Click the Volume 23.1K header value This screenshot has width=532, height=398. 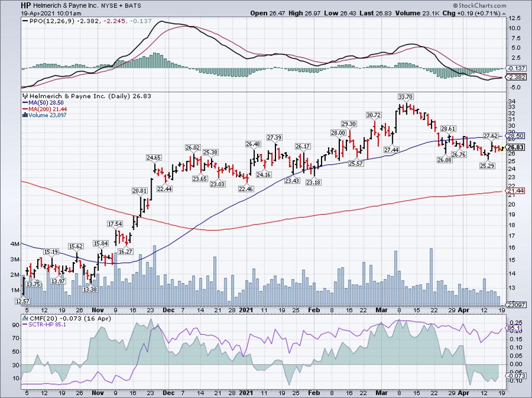tap(417, 13)
